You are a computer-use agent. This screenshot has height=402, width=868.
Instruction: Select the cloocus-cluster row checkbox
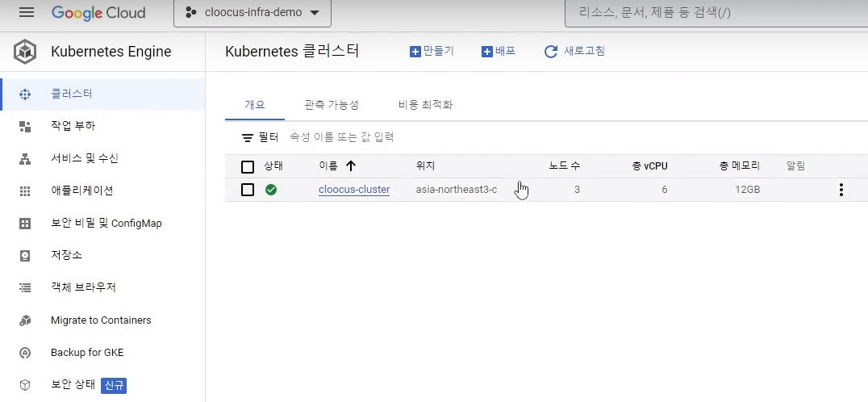(x=248, y=190)
